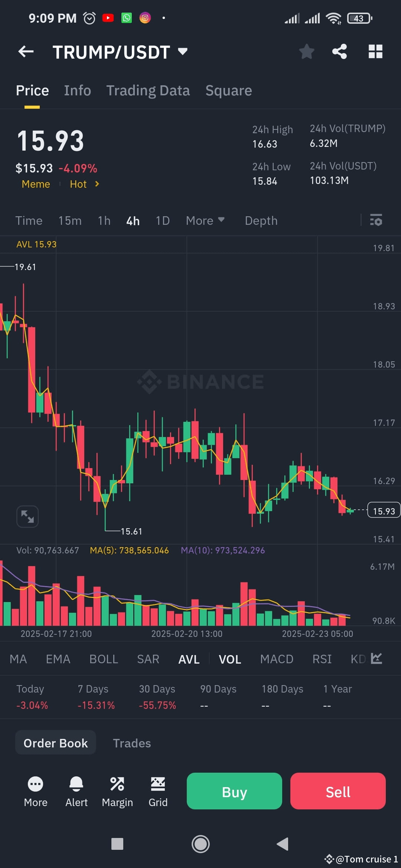Expand the chart to fullscreen

(x=27, y=516)
